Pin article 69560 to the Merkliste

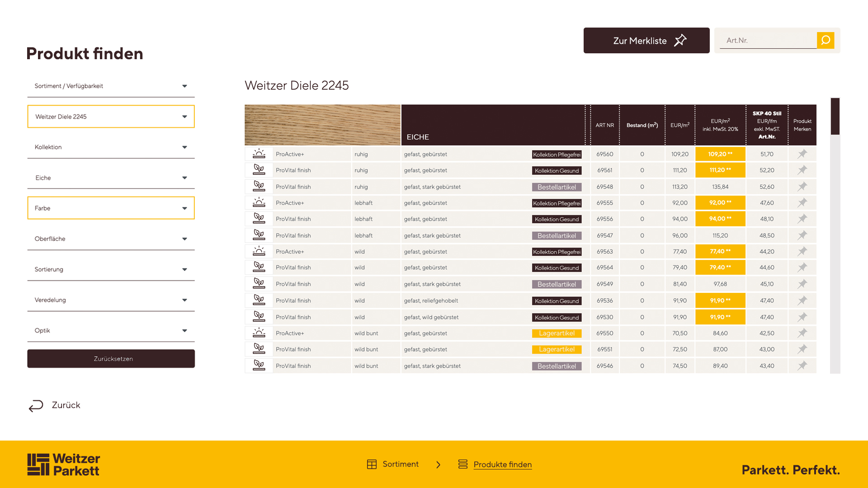pyautogui.click(x=802, y=154)
